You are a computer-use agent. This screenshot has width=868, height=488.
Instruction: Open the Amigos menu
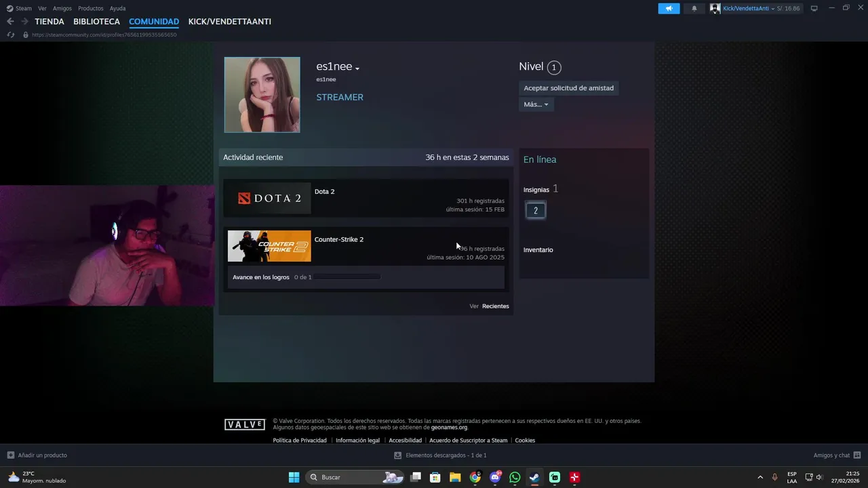tap(62, 8)
